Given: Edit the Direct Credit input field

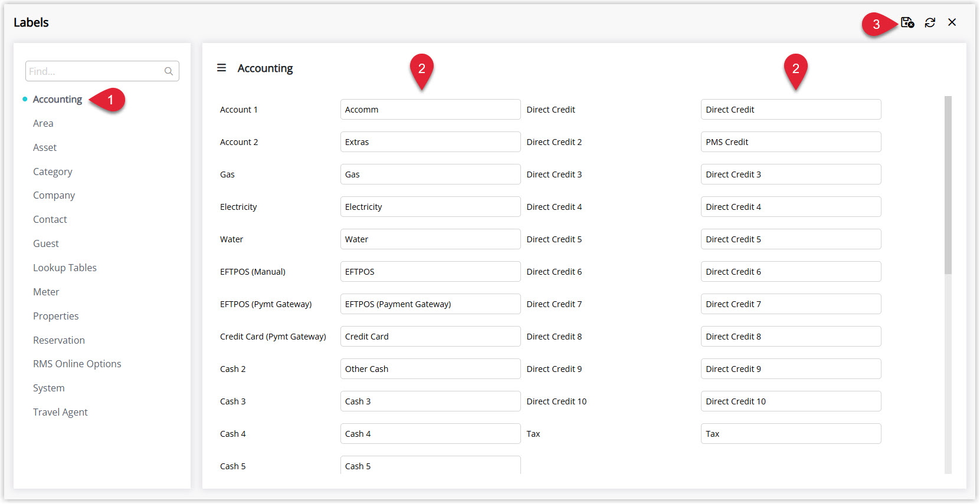Looking at the screenshot, I should pos(791,110).
